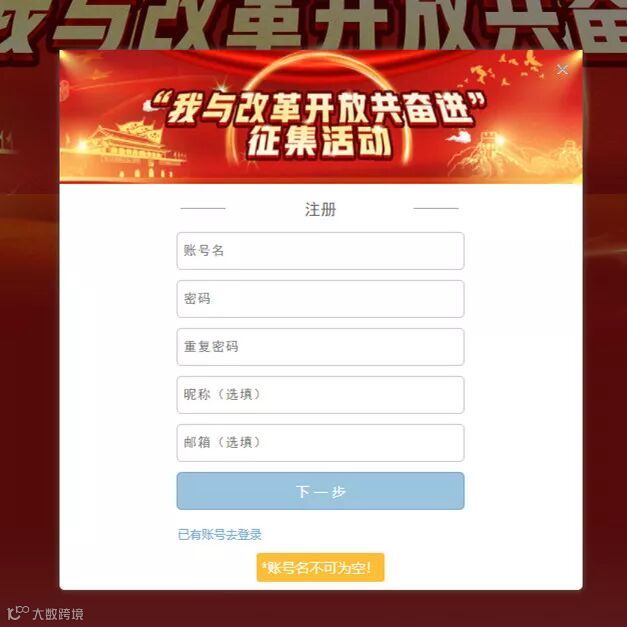Select the 密码 password field
This screenshot has height=627, width=627.
point(320,299)
